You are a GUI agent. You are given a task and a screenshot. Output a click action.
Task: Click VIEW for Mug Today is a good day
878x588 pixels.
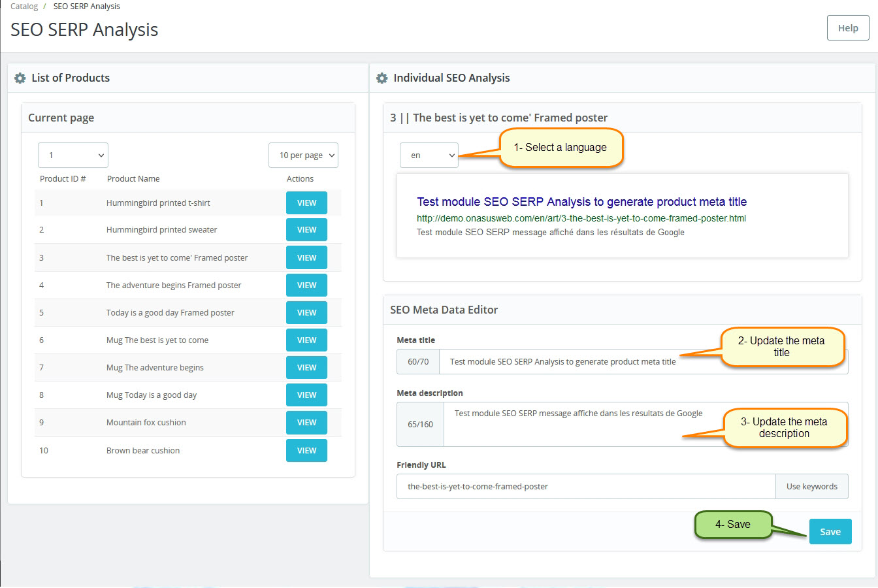306,395
